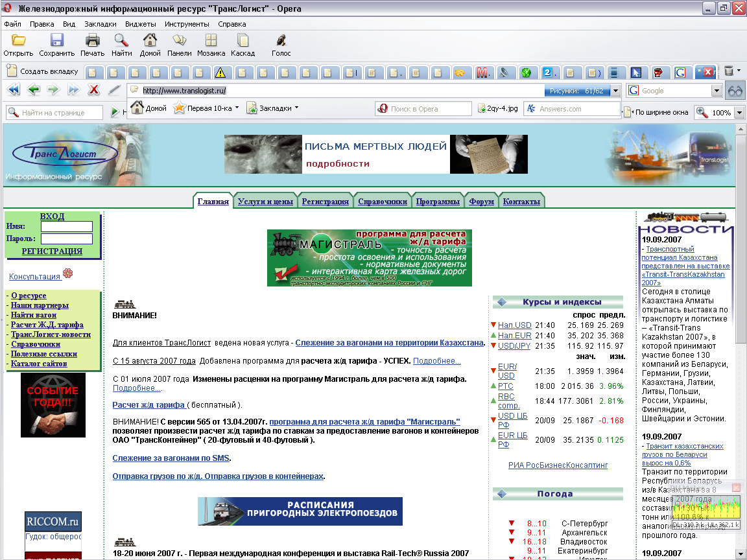Click the Событие года handshake banner

pos(53,404)
